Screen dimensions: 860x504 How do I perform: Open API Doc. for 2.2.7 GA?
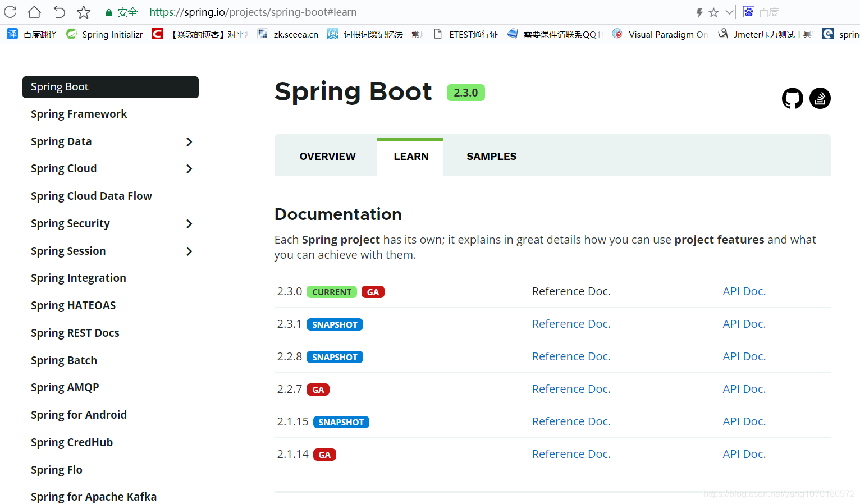point(744,389)
